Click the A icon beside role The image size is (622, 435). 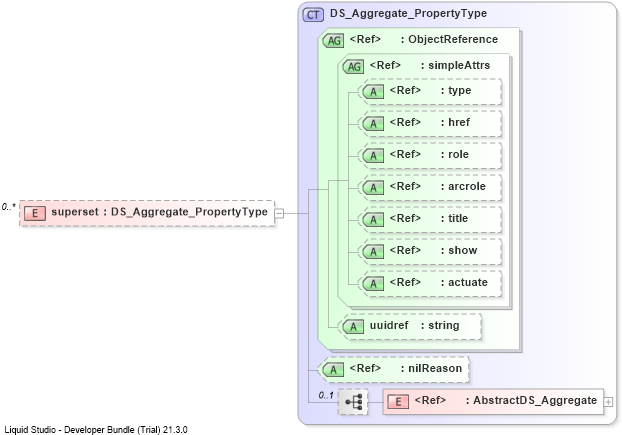click(x=373, y=156)
